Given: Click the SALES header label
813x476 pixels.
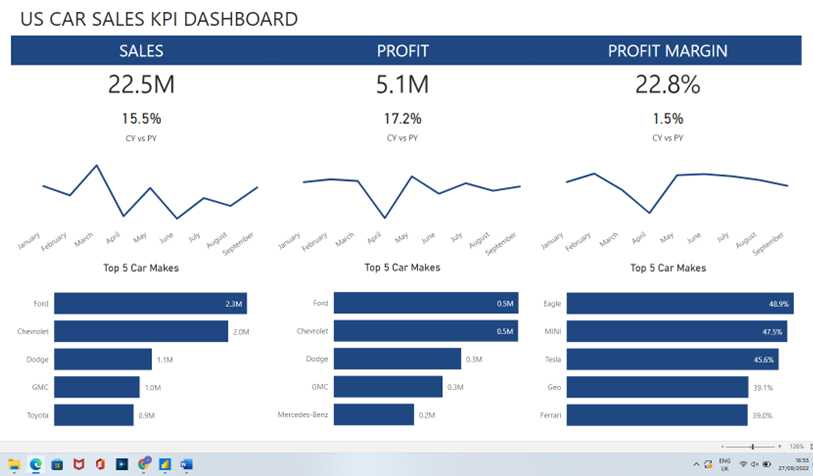Looking at the screenshot, I should (x=141, y=51).
